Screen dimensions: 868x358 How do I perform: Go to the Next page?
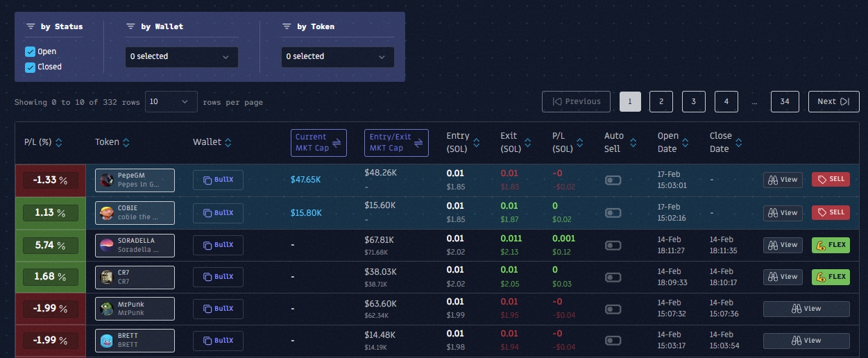tap(833, 101)
